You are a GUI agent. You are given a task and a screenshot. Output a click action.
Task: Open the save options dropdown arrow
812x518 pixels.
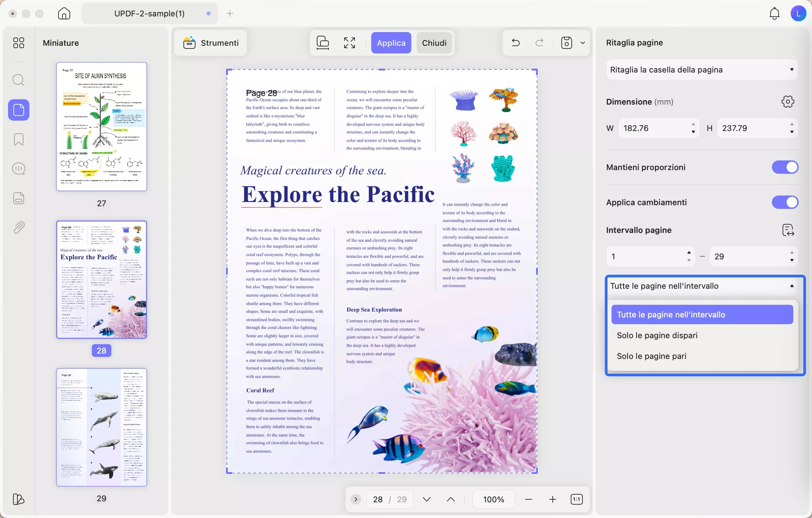click(x=583, y=43)
